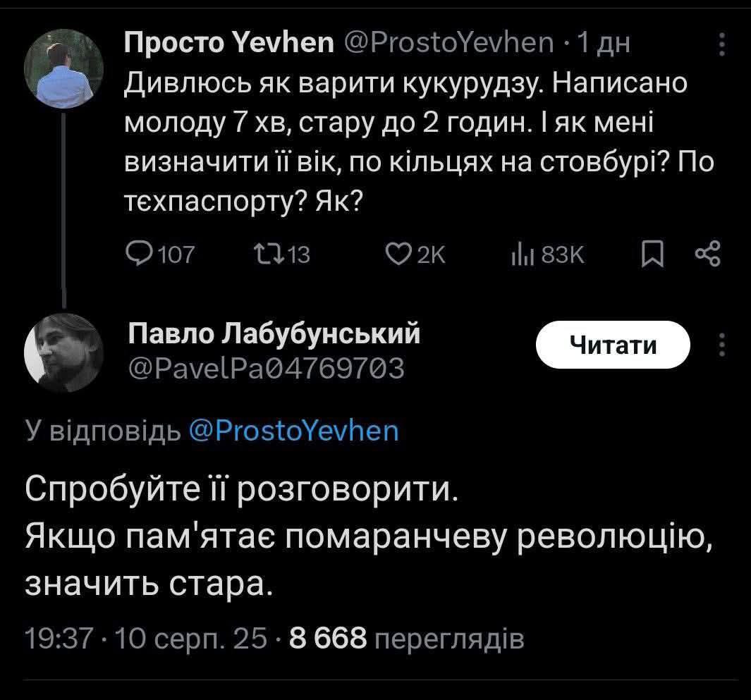
Task: Open Просто Yevhen display name
Action: click(228, 44)
